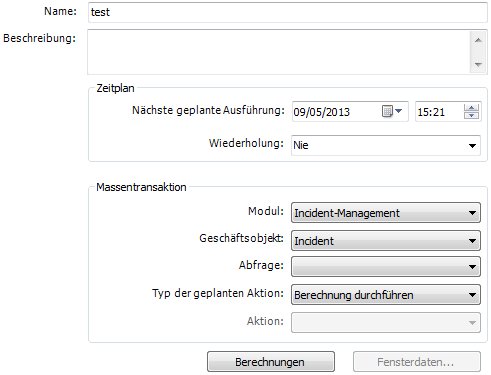
Task: Click the Massentransaktion group title
Action: click(x=141, y=187)
